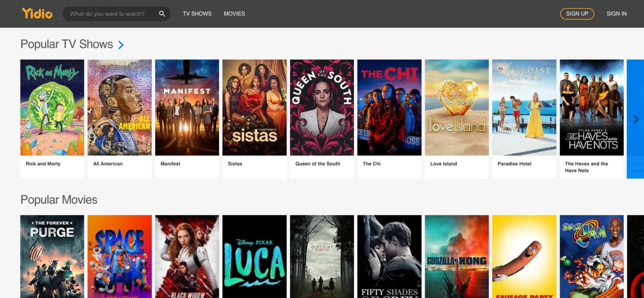Click the Yidio logo
The image size is (644, 298).
[x=37, y=13]
